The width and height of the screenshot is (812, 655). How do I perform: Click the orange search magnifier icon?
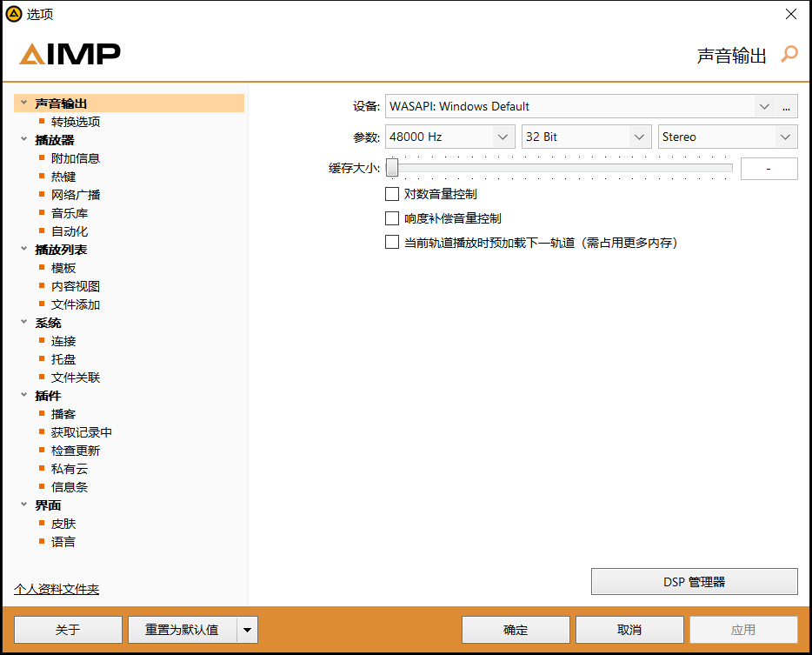click(789, 54)
